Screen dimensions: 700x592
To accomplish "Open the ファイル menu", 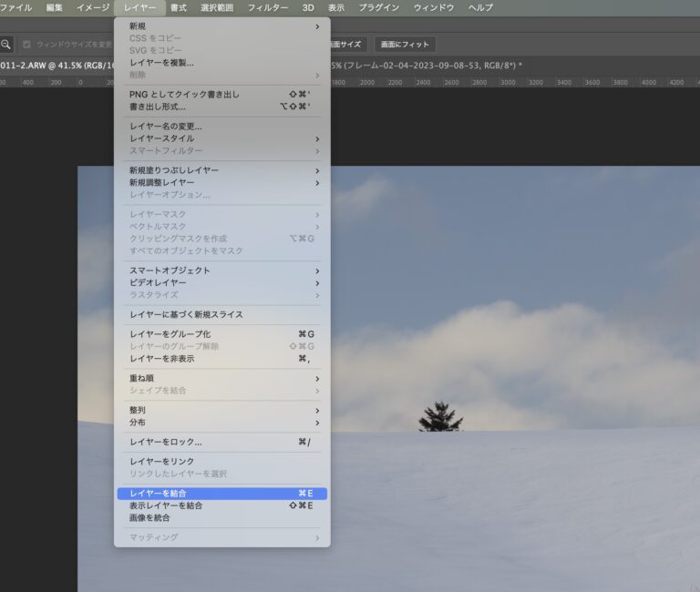I will pyautogui.click(x=15, y=7).
